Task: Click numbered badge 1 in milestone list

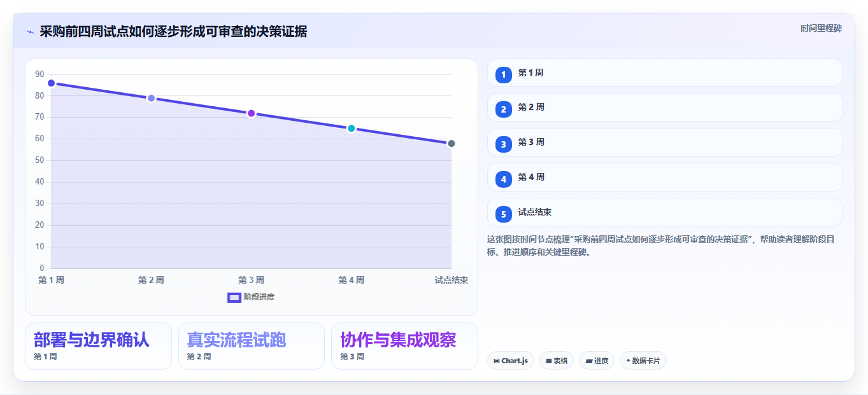Action: [x=504, y=74]
